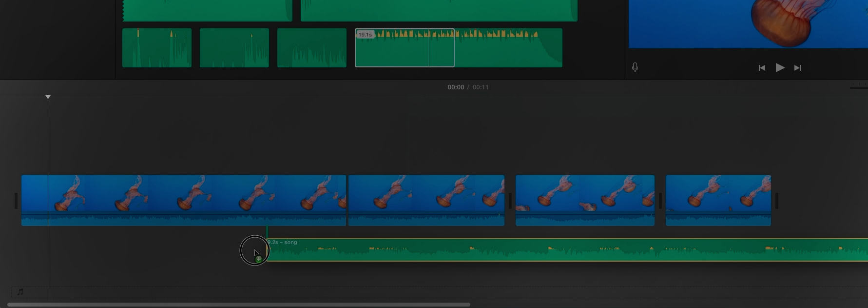The width and height of the screenshot is (868, 308).
Task: Select the fourth jellyfish video clip in timeline
Action: click(718, 200)
